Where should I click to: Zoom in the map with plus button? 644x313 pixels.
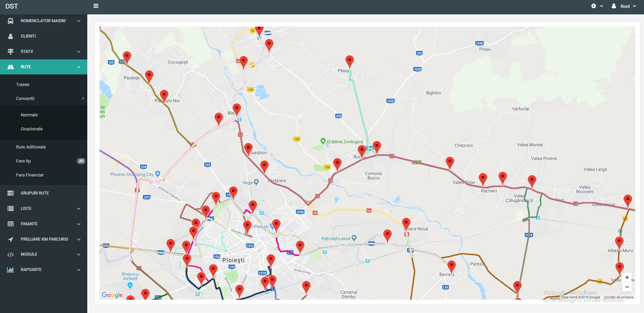click(627, 278)
